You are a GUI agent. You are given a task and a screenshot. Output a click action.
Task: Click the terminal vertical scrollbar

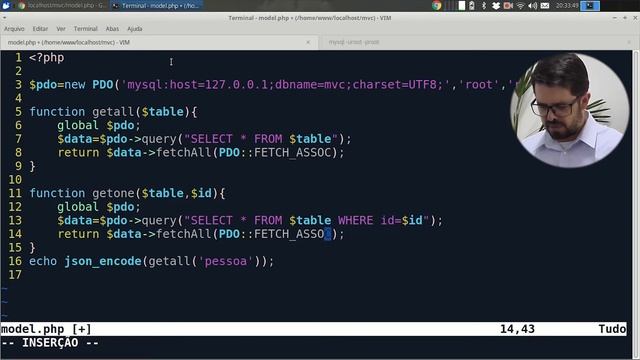tap(636, 204)
